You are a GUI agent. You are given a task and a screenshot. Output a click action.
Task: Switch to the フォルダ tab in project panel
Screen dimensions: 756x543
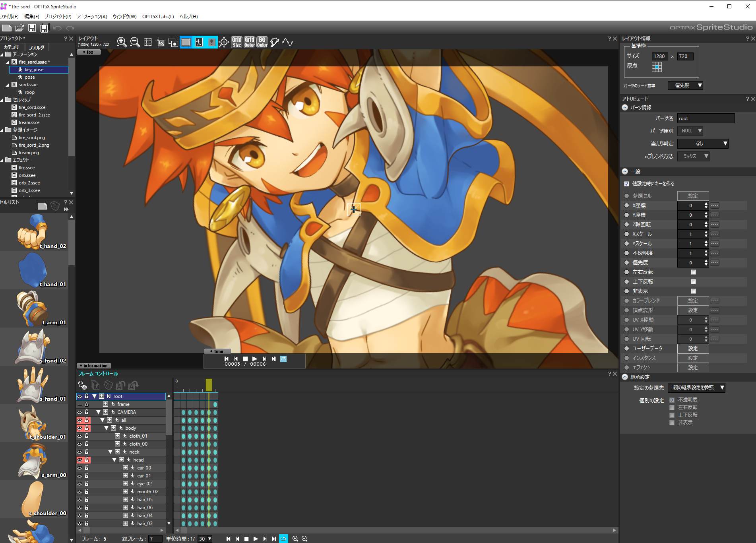(37, 47)
